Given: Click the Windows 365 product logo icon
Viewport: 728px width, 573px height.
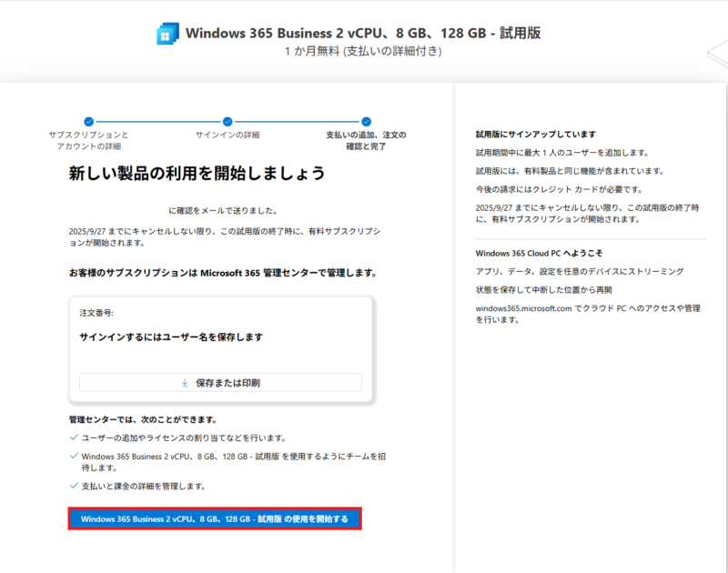Looking at the screenshot, I should [167, 34].
